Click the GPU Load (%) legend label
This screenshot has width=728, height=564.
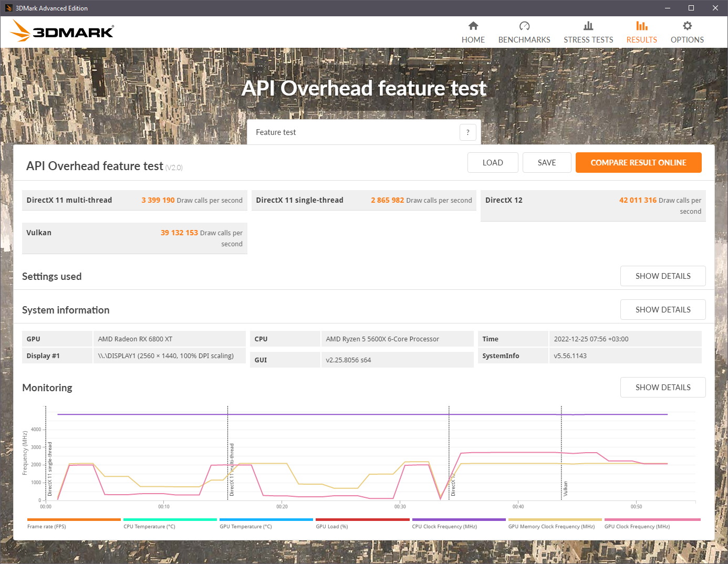(x=332, y=527)
